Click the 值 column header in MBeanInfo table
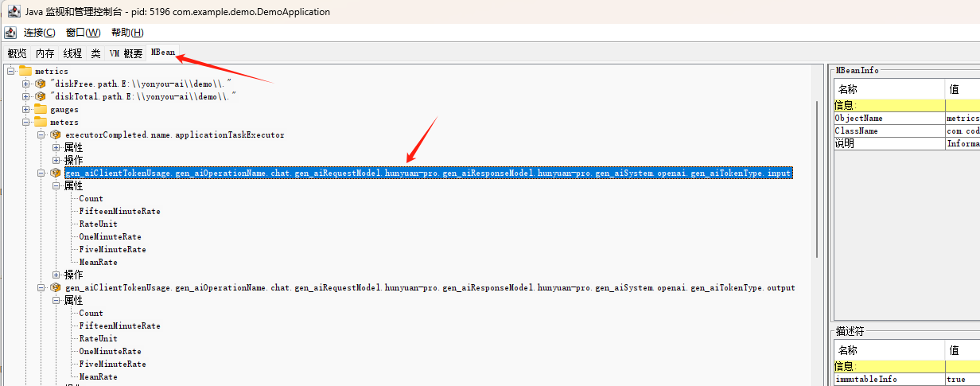The width and height of the screenshot is (980, 386). click(962, 89)
